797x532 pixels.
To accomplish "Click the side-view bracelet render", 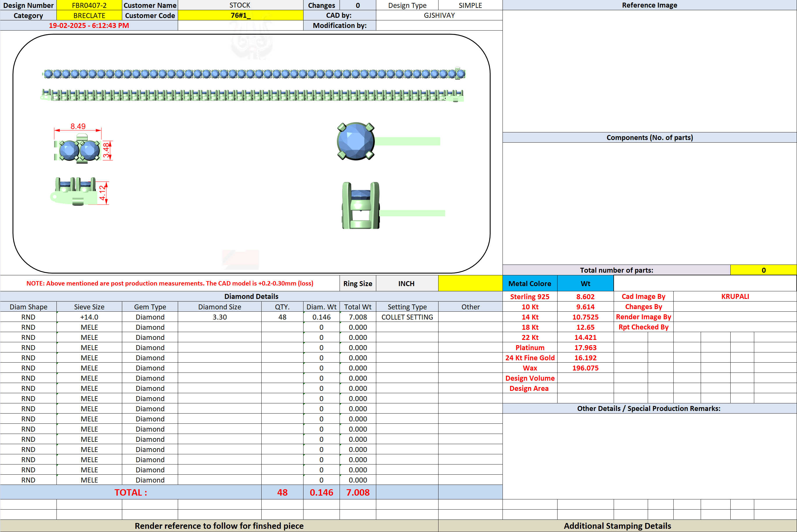I will tap(252, 95).
